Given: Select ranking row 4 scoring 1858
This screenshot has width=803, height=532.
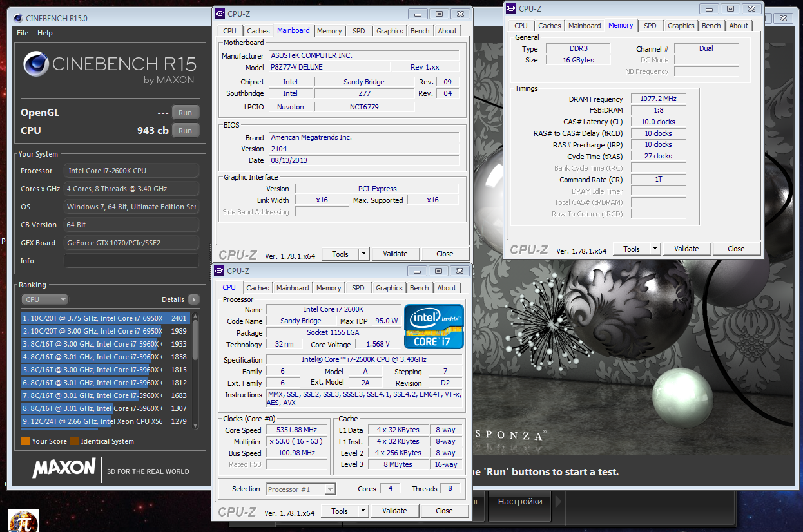Looking at the screenshot, I should click(x=106, y=357).
